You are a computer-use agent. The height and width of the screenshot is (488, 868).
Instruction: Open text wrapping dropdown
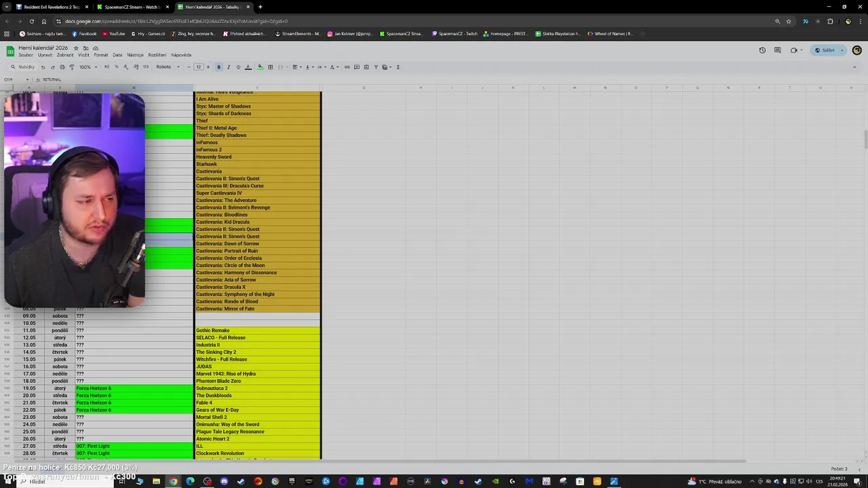(x=321, y=67)
